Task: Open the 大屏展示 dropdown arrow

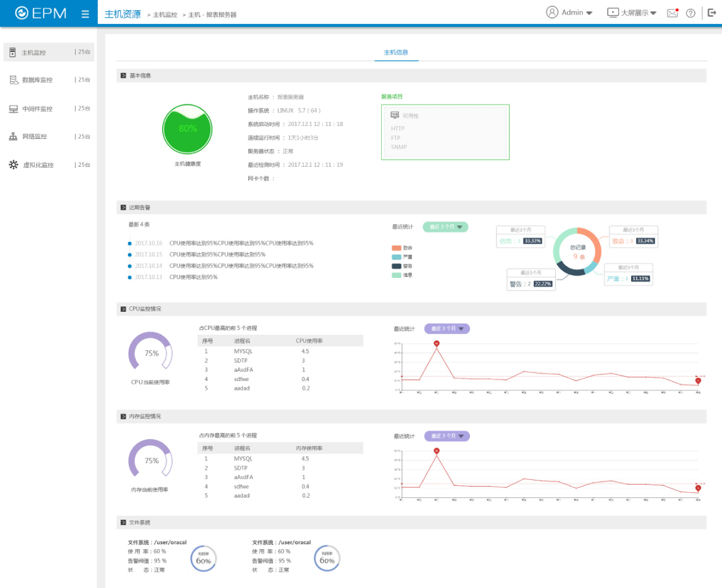Action: (653, 14)
